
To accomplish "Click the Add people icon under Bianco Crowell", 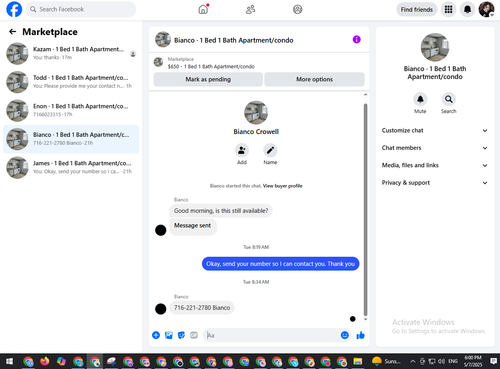I will point(242,150).
